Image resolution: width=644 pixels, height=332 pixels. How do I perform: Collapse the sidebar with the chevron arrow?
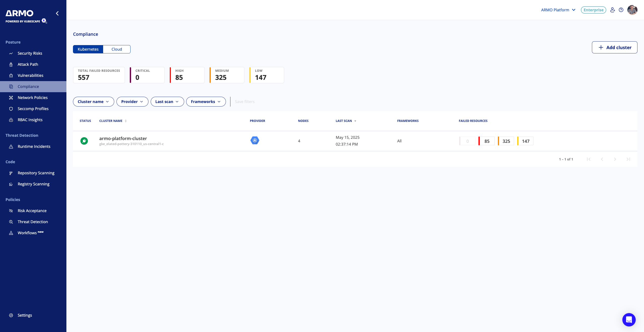[x=57, y=13]
